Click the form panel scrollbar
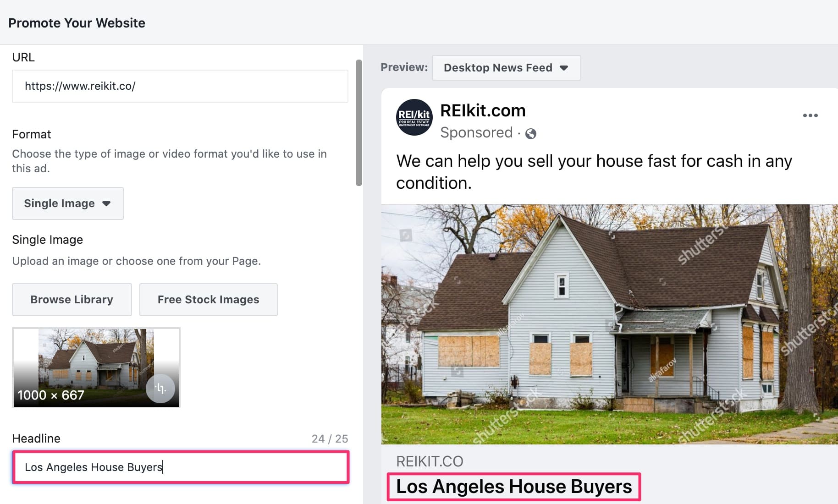The image size is (838, 504). point(359,123)
